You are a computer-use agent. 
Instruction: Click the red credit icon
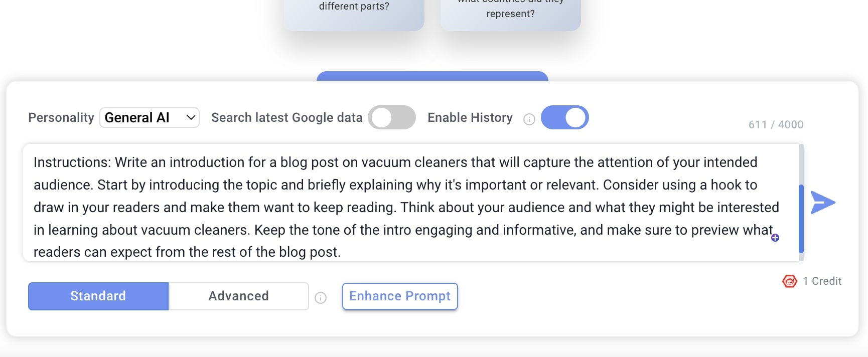click(790, 281)
